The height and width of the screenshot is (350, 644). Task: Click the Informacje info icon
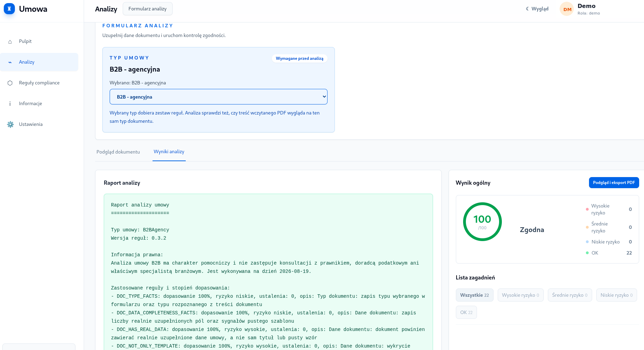(x=10, y=104)
